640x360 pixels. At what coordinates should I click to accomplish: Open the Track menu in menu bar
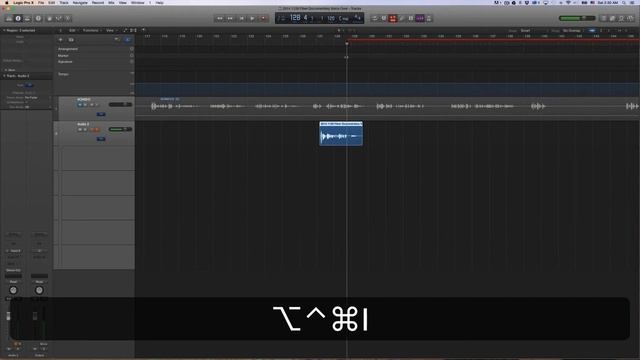tap(64, 2)
